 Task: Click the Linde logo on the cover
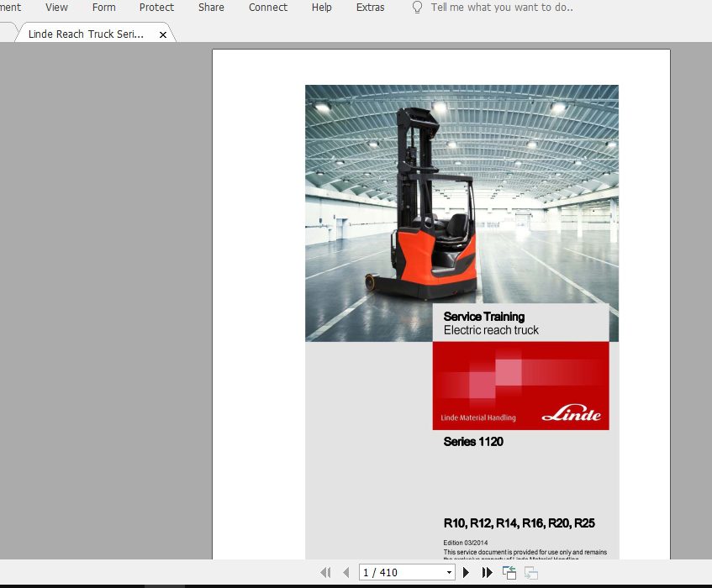click(x=572, y=413)
